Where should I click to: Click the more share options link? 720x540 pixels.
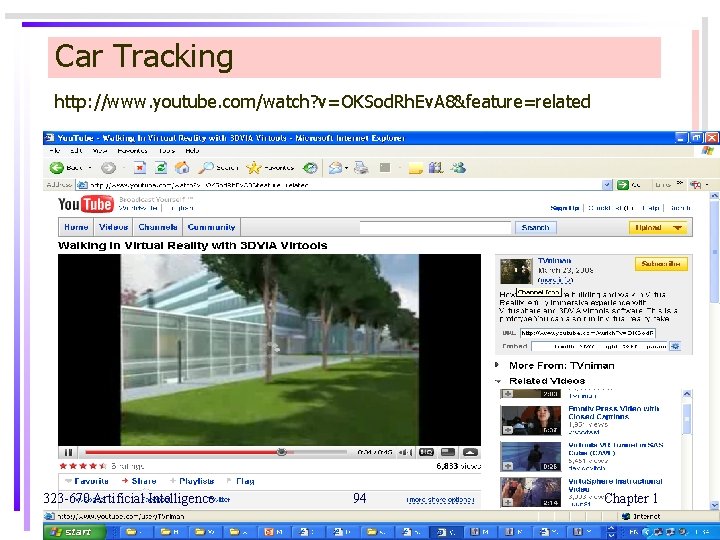[440, 500]
